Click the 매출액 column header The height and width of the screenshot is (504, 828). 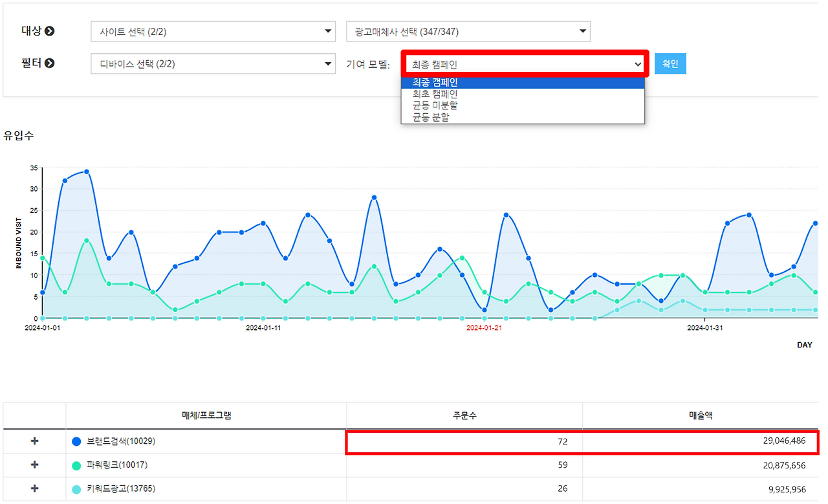pyautogui.click(x=700, y=415)
